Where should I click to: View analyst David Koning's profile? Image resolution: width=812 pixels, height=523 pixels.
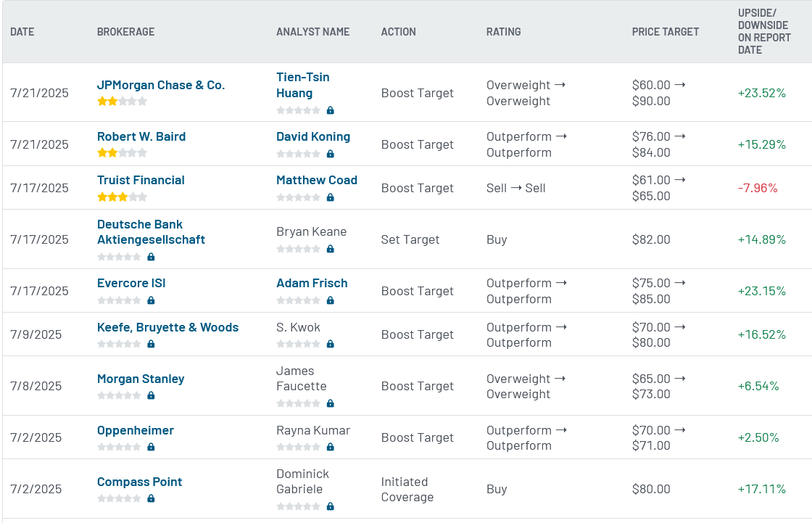tap(313, 136)
